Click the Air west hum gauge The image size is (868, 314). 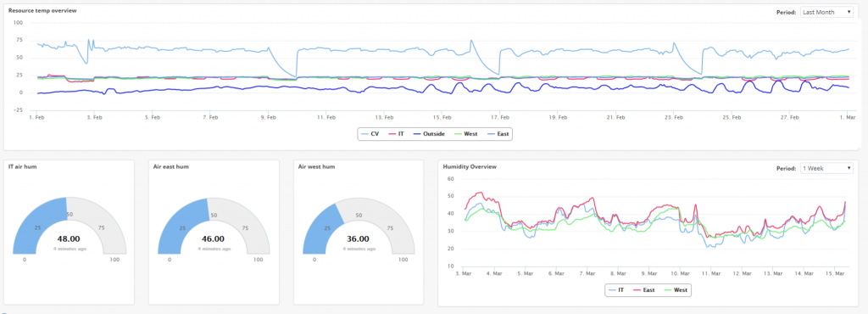(359, 226)
